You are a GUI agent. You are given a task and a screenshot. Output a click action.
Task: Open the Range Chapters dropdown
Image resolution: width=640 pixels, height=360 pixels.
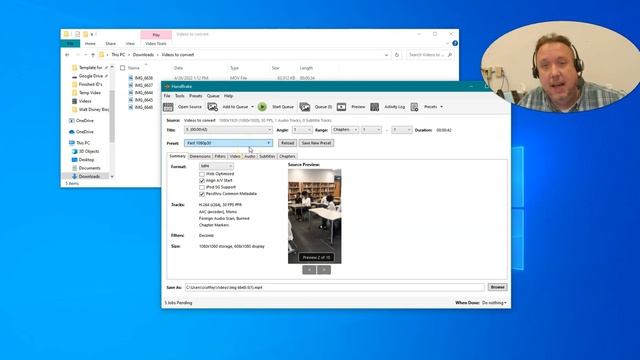pyautogui.click(x=345, y=130)
